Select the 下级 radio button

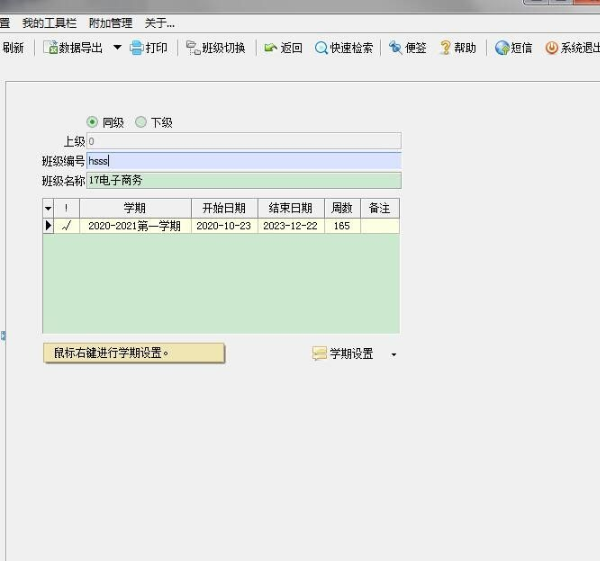[x=141, y=122]
